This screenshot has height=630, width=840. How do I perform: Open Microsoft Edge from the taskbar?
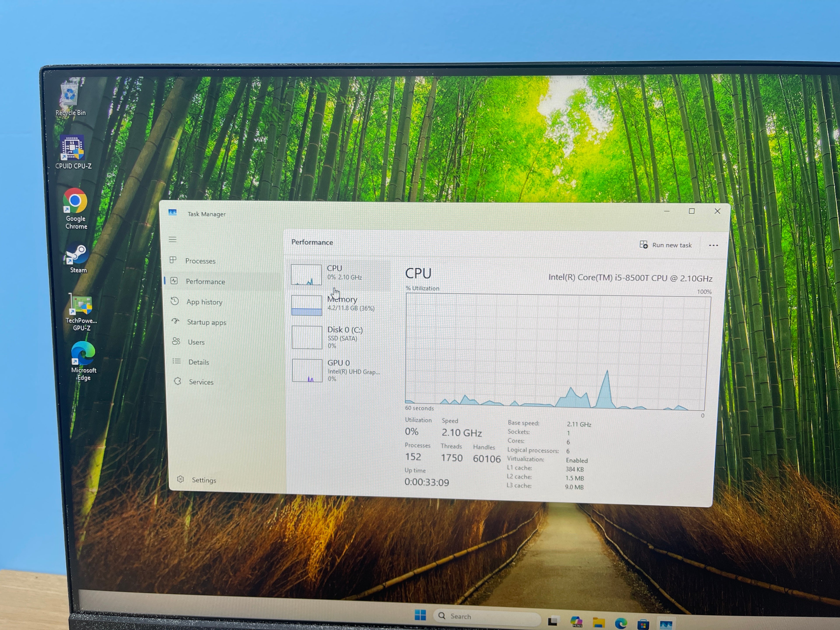[621, 623]
